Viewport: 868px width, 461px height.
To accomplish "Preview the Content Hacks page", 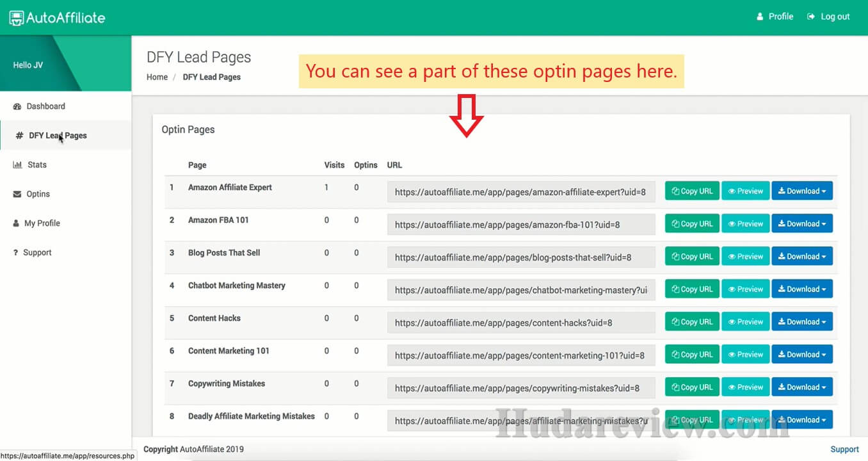I will (746, 321).
